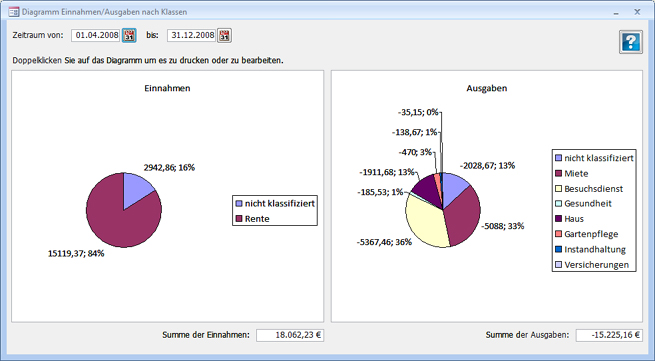Click the Besuchsdienst legend color box
The width and height of the screenshot is (655, 361).
point(558,188)
